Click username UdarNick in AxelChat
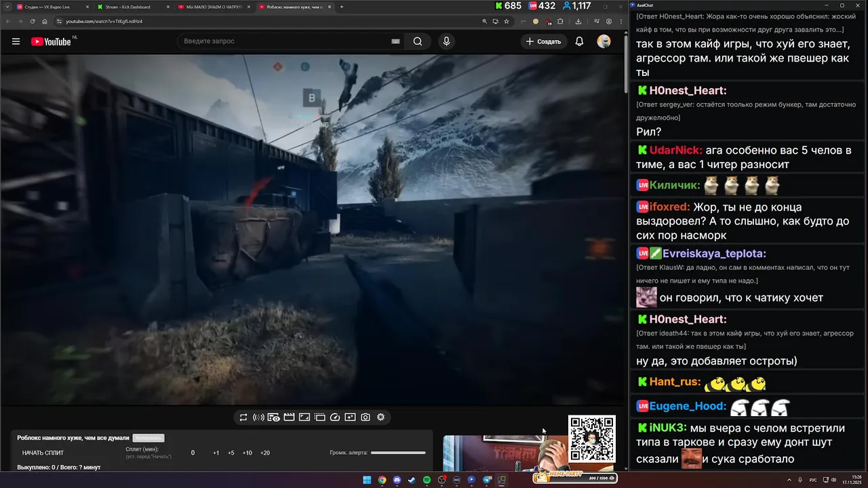 coord(675,150)
